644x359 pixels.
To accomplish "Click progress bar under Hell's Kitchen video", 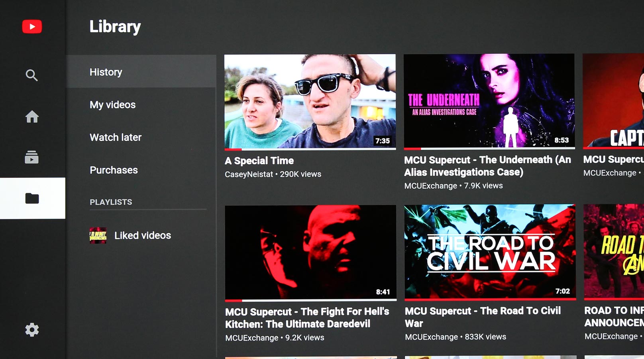I will [x=310, y=300].
